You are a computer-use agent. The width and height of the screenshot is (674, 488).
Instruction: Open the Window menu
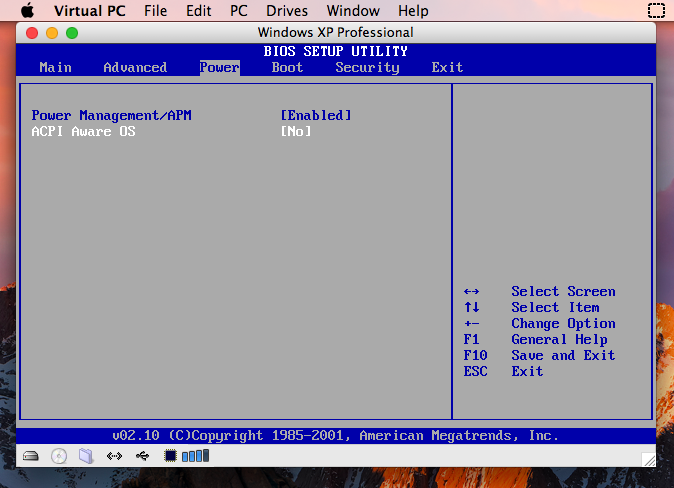pyautogui.click(x=353, y=10)
